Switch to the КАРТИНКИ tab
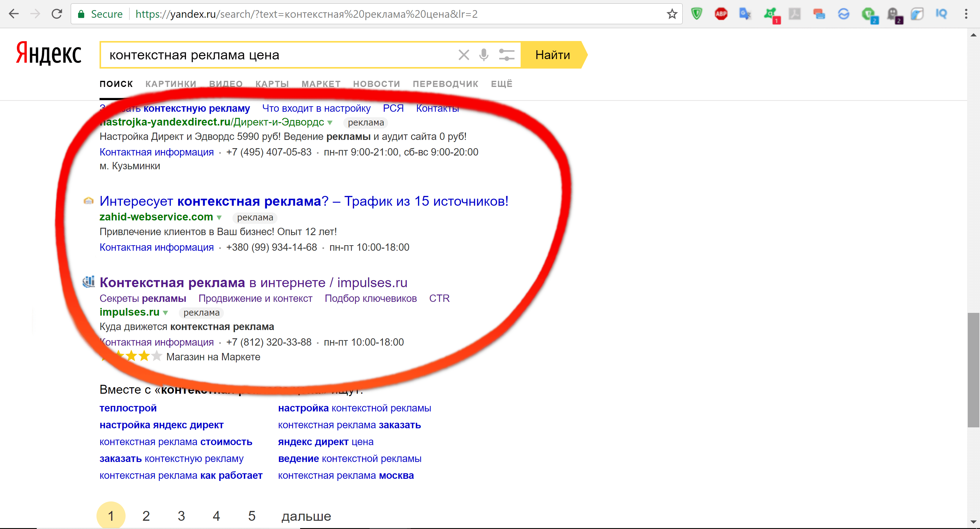 pyautogui.click(x=171, y=84)
